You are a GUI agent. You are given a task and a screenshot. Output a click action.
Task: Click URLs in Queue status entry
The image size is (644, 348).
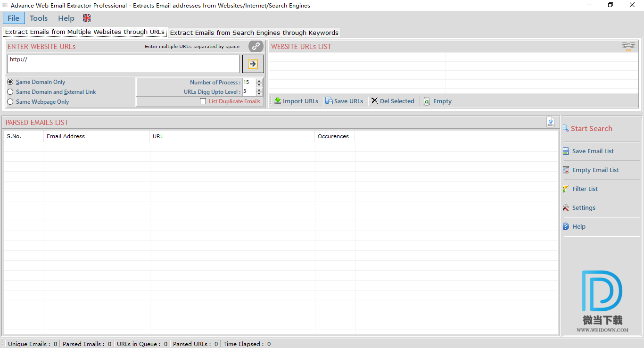pos(142,344)
